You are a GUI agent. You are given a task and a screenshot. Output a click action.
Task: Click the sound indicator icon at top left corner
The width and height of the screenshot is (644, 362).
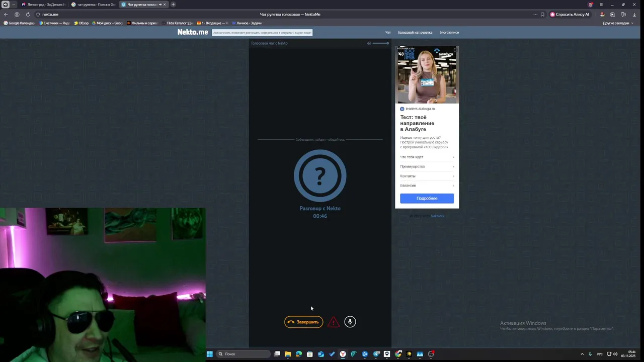5,5
